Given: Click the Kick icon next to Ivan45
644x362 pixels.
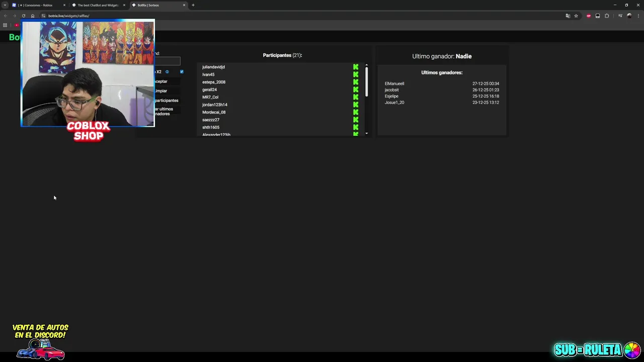Looking at the screenshot, I should coord(356,74).
